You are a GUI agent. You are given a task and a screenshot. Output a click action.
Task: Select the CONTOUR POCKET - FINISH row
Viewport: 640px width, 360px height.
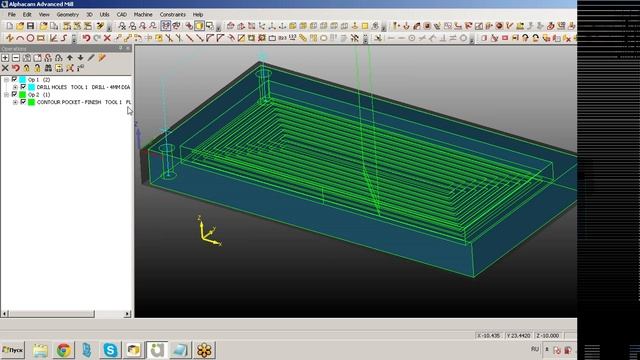coord(84,102)
